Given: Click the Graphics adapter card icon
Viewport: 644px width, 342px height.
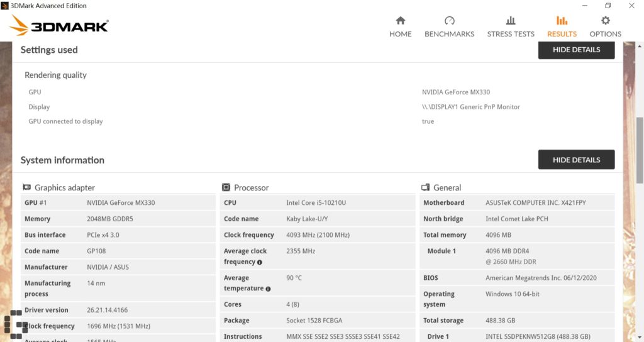Looking at the screenshot, I should coord(26,187).
